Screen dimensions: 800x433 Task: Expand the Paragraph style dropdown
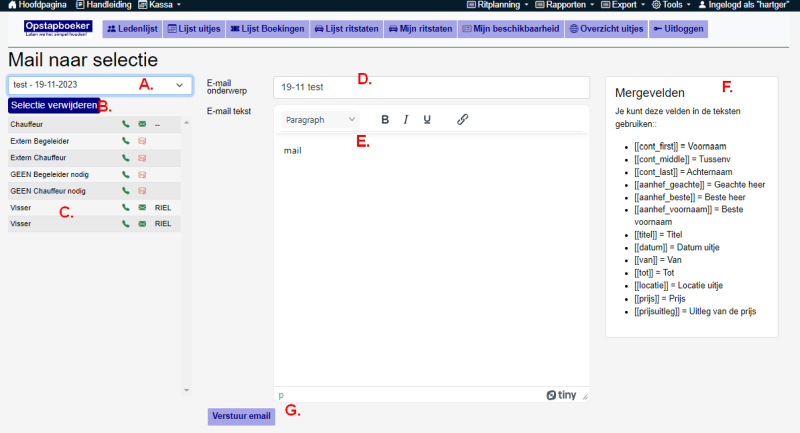pyautogui.click(x=320, y=119)
